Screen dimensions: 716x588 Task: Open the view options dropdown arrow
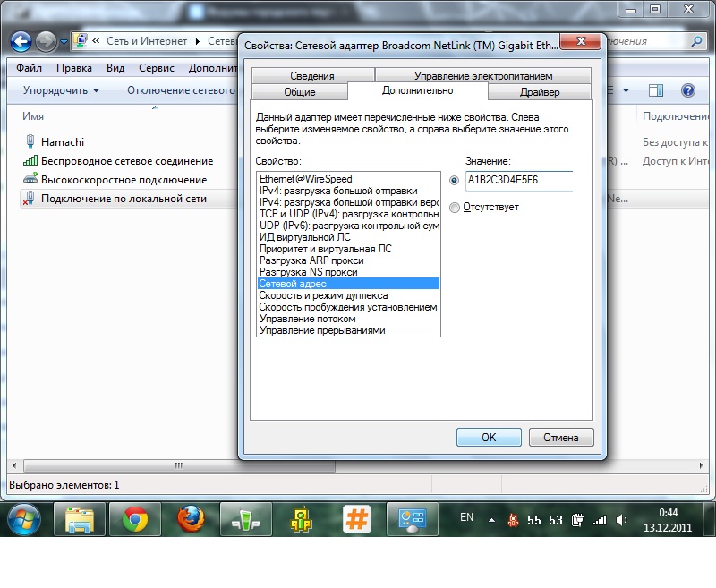coord(626,90)
